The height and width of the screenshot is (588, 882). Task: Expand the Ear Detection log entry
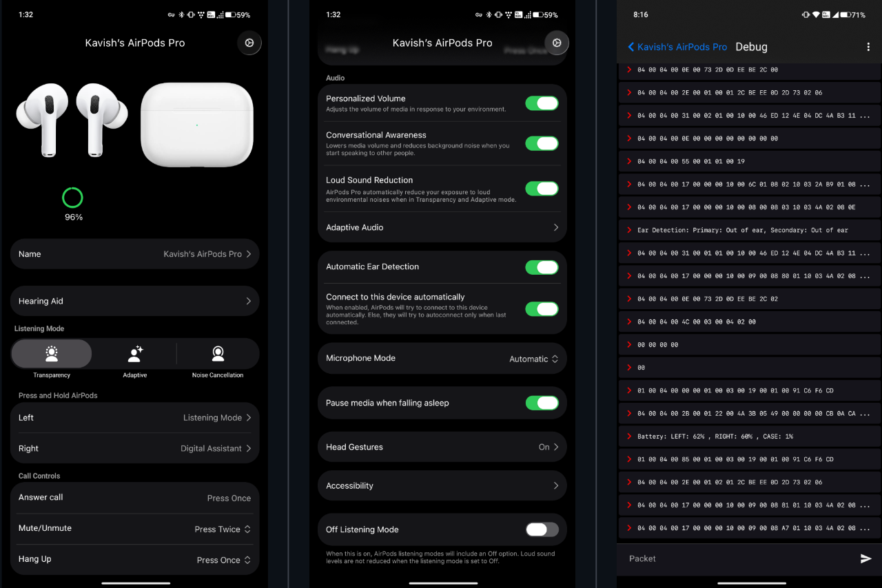pyautogui.click(x=628, y=230)
